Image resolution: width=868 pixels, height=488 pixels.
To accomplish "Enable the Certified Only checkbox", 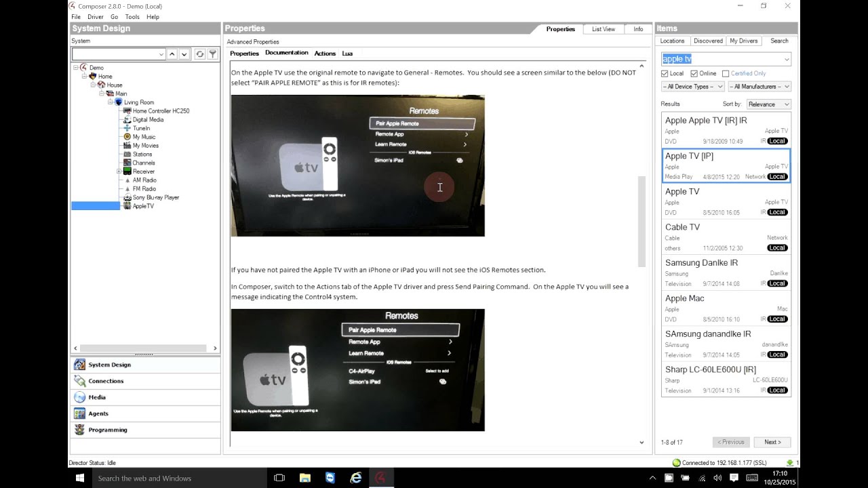I will [726, 73].
